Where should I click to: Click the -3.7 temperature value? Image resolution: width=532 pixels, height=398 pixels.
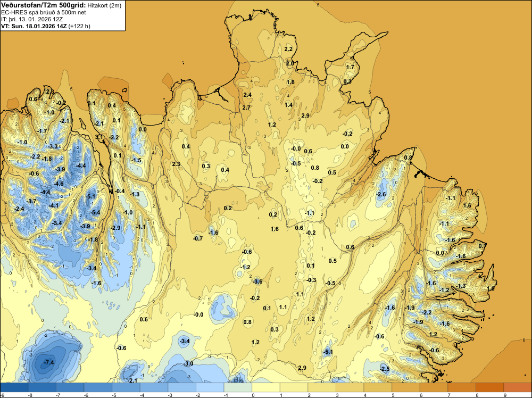31,201
